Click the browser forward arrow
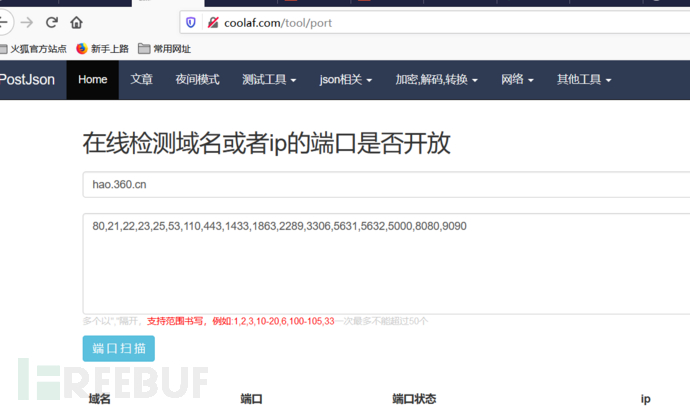Viewport: 690px width, 407px height. tap(27, 22)
